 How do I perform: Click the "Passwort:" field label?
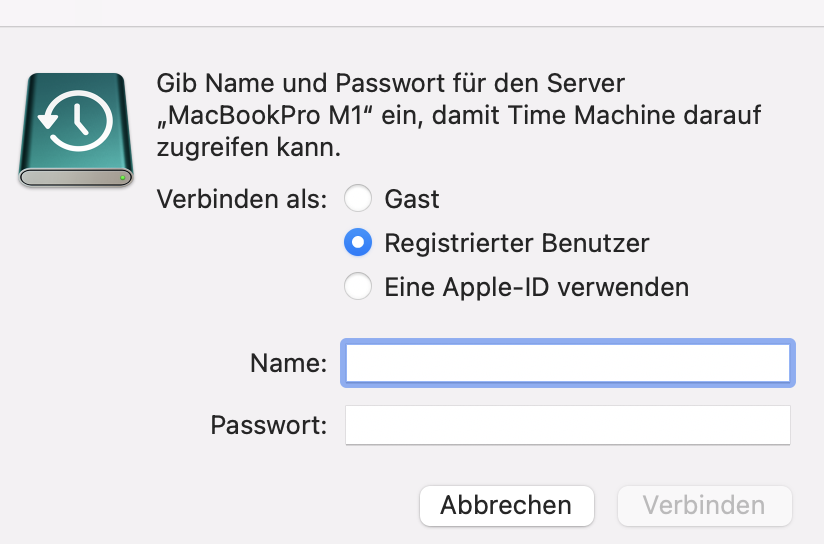click(x=269, y=425)
